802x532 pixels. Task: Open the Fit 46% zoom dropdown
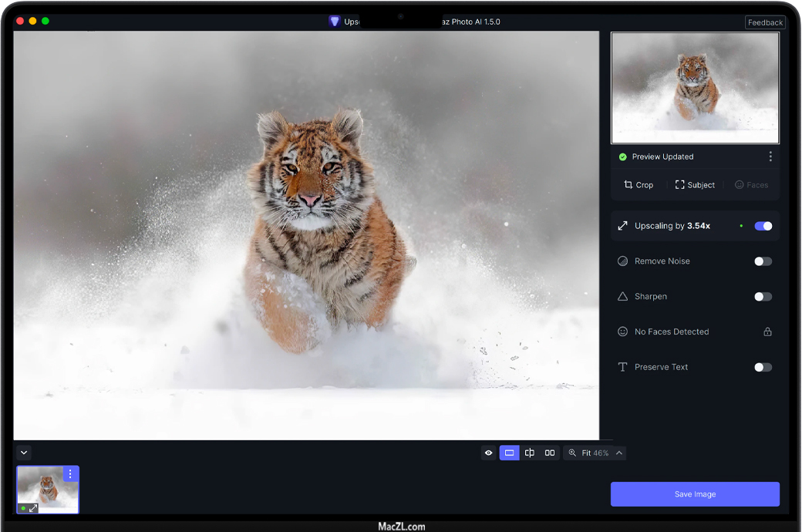(619, 453)
